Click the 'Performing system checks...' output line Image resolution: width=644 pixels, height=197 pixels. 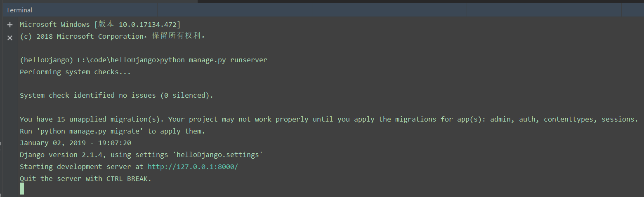point(75,72)
